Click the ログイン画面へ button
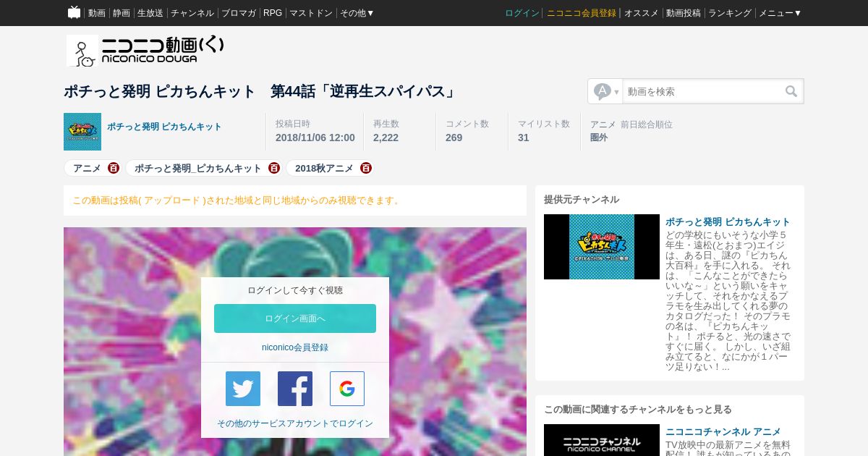This screenshot has height=456, width=868. [295, 318]
